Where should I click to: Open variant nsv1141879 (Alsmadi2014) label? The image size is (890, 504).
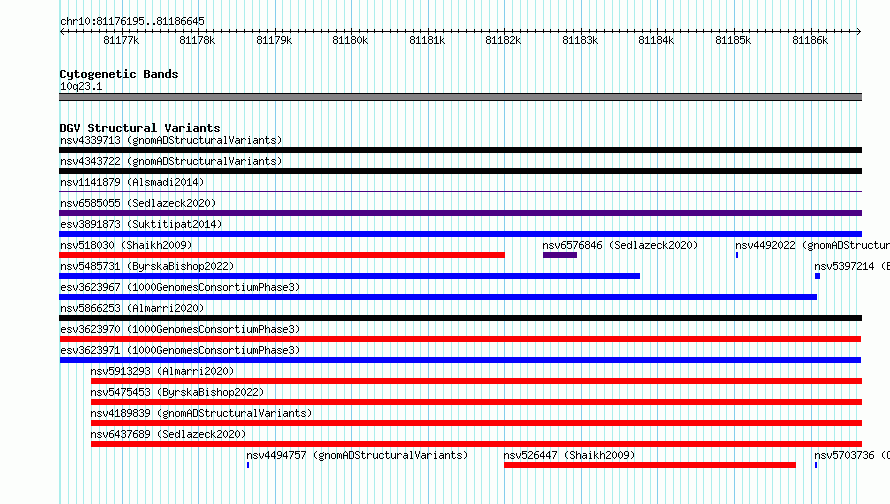[132, 182]
